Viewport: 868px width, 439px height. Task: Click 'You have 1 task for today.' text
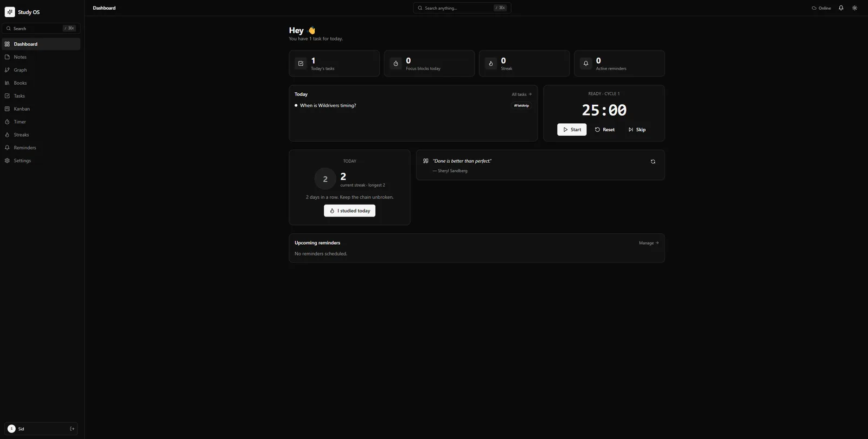click(316, 39)
